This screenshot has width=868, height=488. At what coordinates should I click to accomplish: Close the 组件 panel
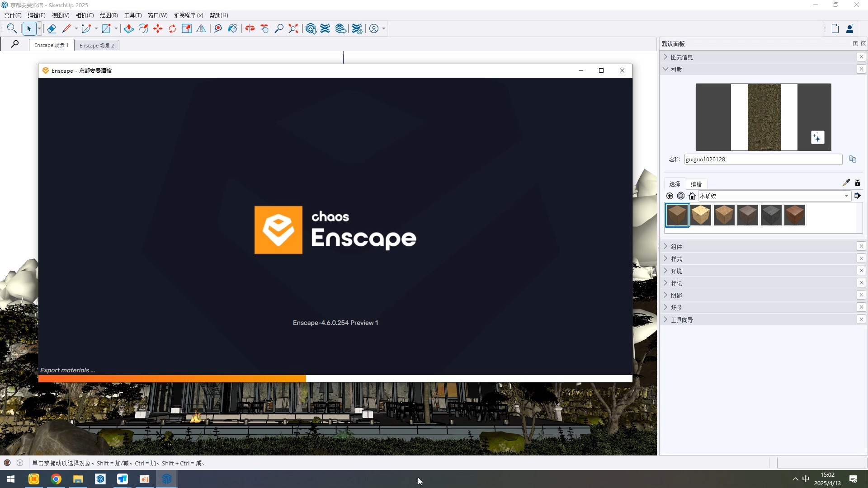pyautogui.click(x=862, y=246)
